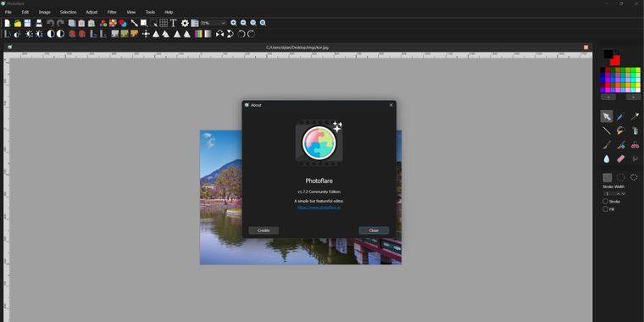Select the filled rectangle shape
This screenshot has width=644, height=322.
[x=607, y=177]
